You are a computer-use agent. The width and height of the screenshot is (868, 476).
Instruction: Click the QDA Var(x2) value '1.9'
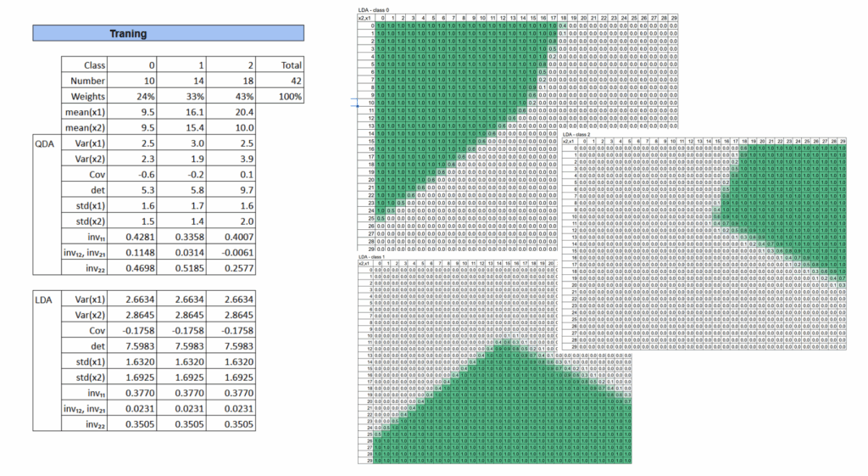(181, 159)
